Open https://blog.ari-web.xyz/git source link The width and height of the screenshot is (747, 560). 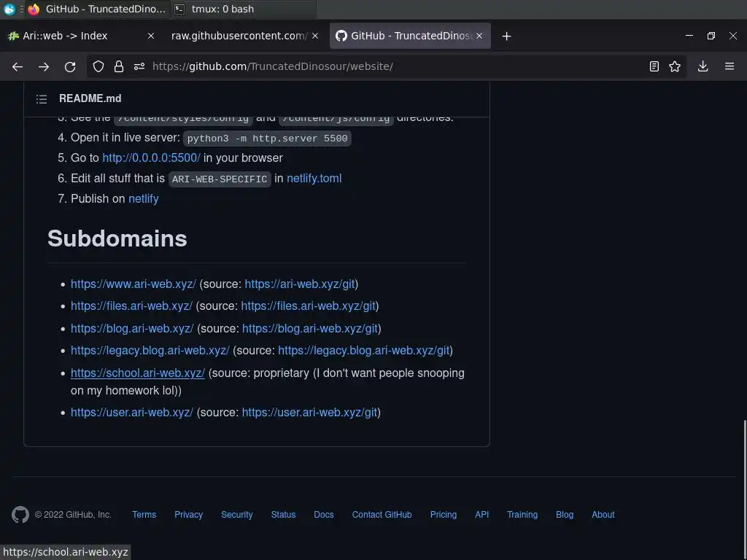309,329
